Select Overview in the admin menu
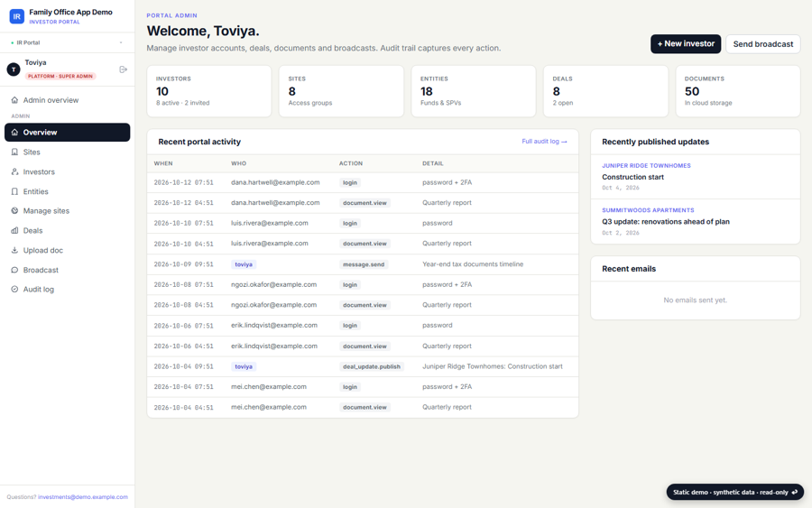The image size is (812, 508). click(x=68, y=132)
